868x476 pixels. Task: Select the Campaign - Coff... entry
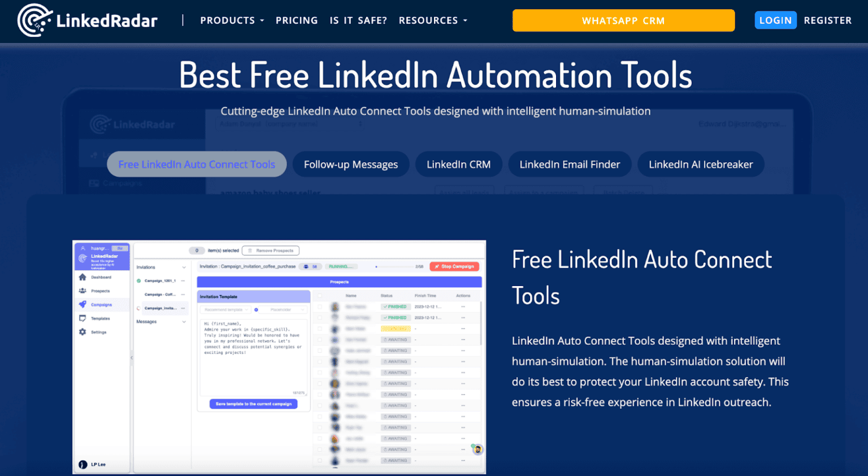pos(160,295)
